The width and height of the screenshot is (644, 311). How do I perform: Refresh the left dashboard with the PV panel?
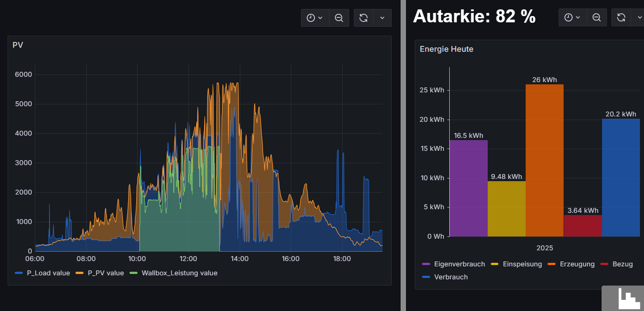click(x=364, y=18)
